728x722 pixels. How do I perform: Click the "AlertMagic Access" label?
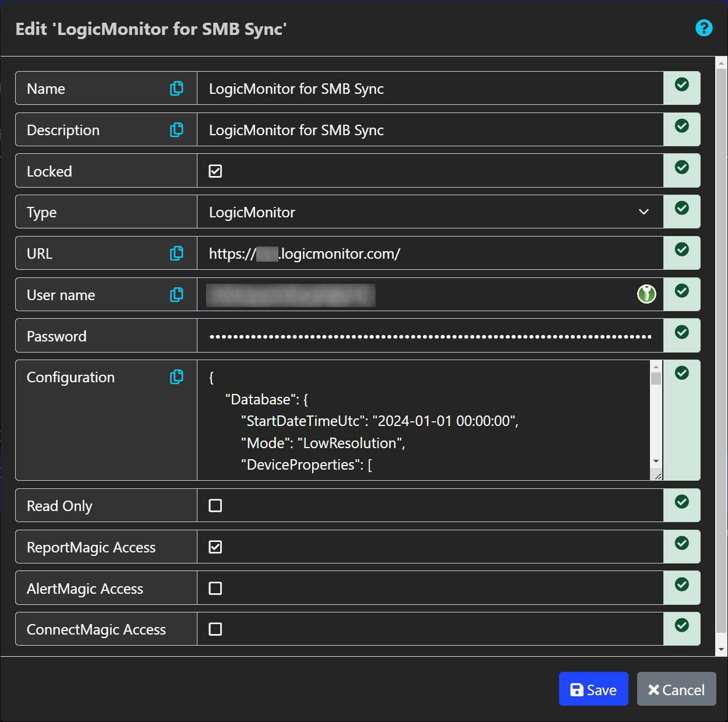click(85, 589)
